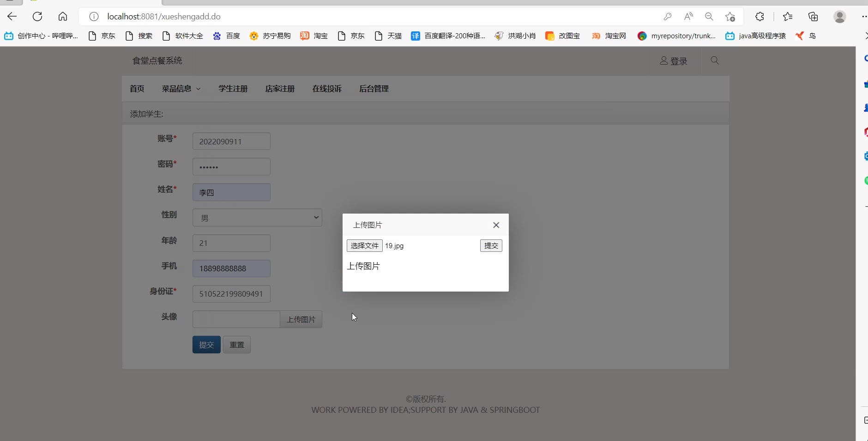The width and height of the screenshot is (868, 441).
Task: Expand the 菜品信息 menu
Action: click(181, 89)
